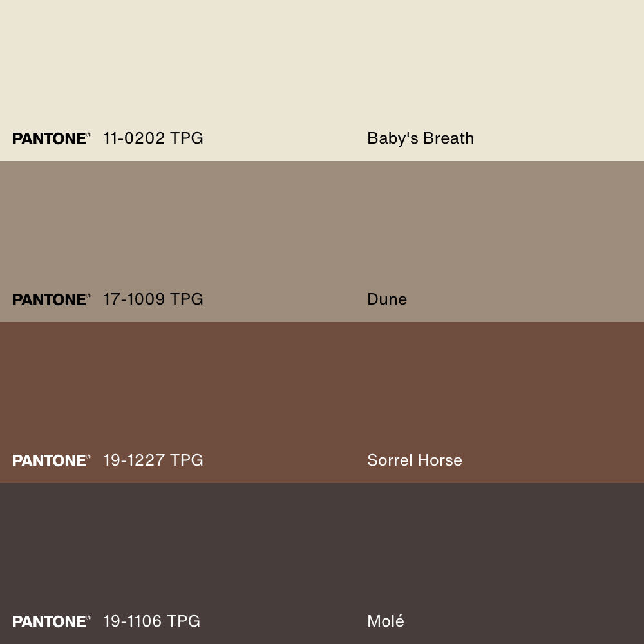The height and width of the screenshot is (644, 644).
Task: Choose the Molé dark swatch
Action: (322, 554)
